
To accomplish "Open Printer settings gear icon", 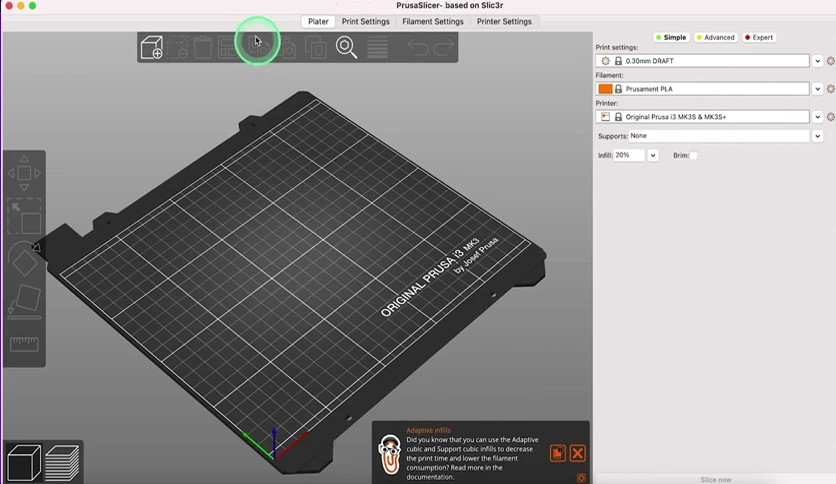I will click(831, 116).
